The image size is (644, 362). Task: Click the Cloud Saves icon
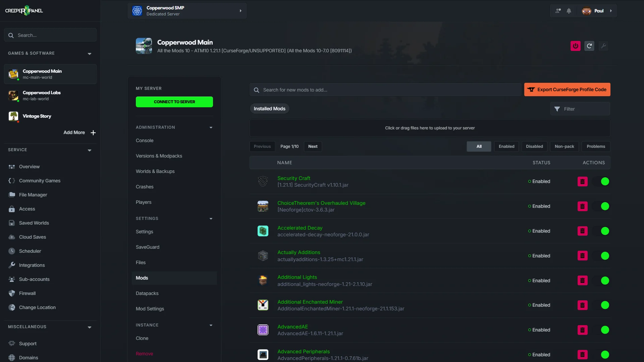coord(12,237)
